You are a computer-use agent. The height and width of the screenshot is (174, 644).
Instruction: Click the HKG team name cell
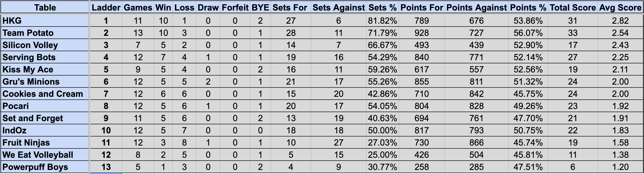pyautogui.click(x=45, y=21)
